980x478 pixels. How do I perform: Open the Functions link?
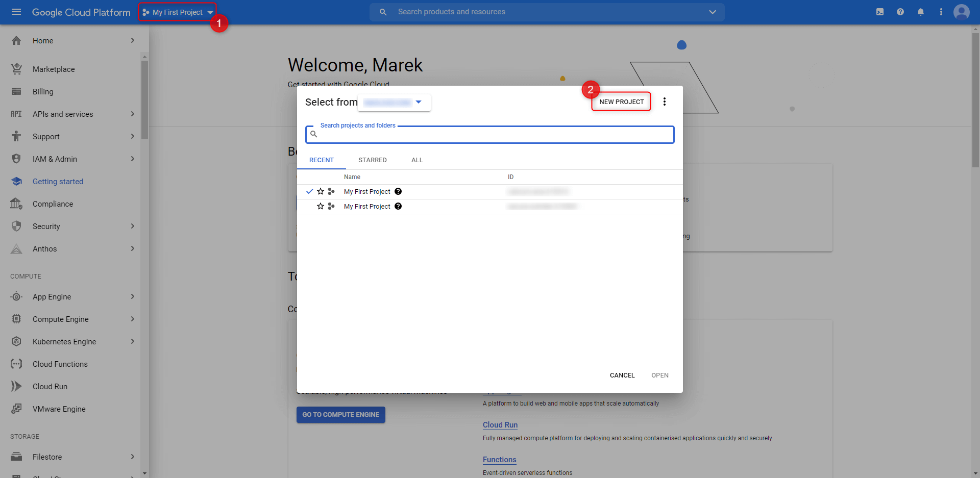[500, 460]
